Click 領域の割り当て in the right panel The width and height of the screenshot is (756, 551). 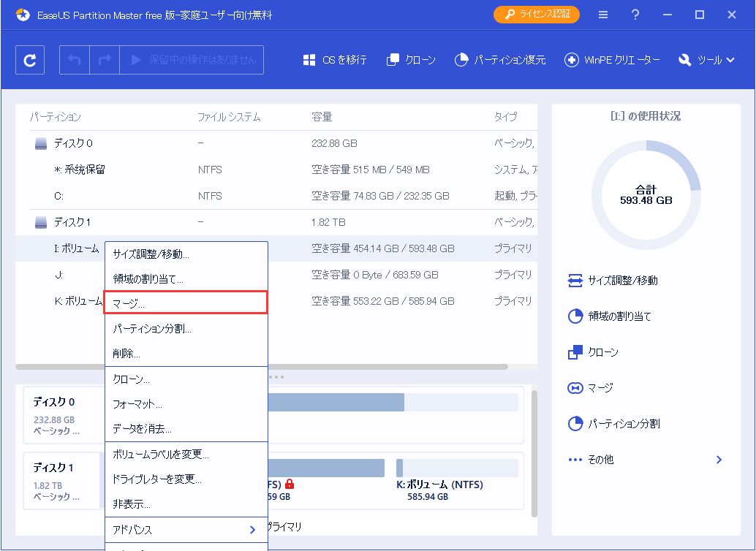[x=610, y=316]
